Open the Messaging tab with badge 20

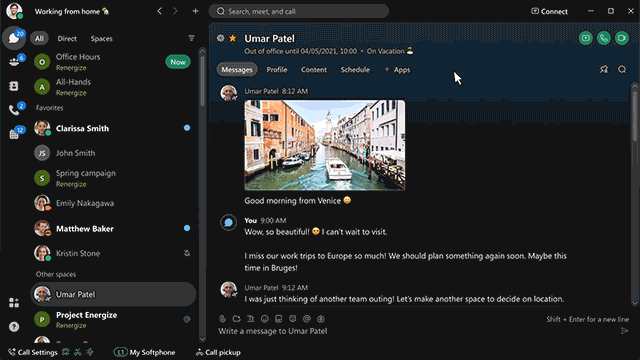click(x=14, y=38)
